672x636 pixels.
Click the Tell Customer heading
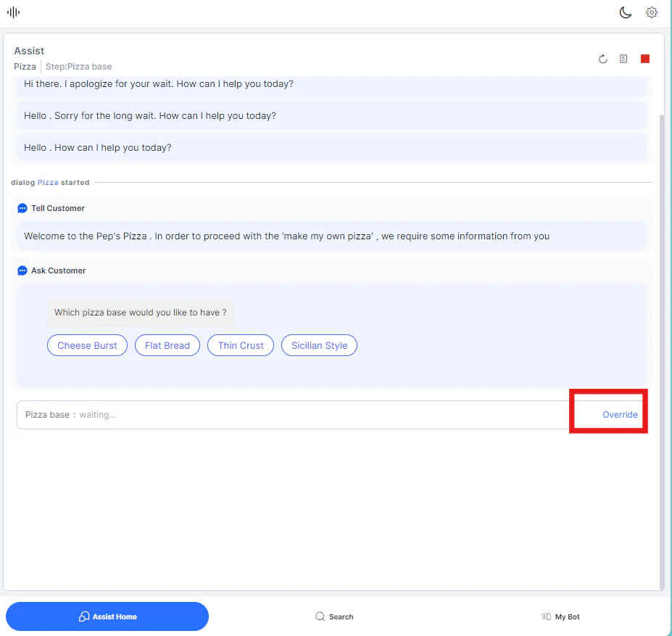(58, 208)
